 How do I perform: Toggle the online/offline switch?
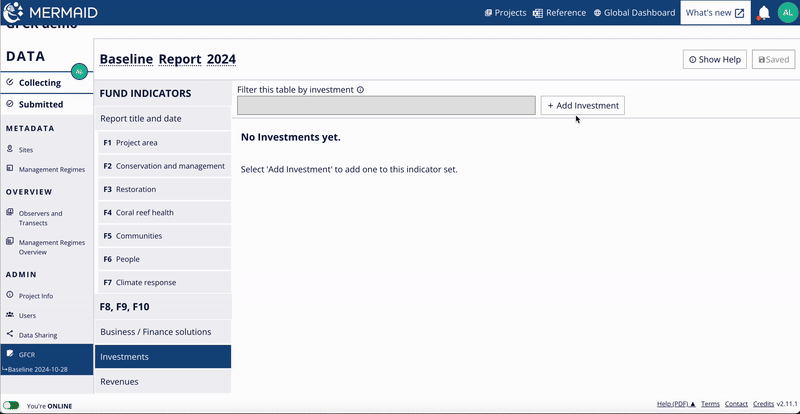[11, 406]
